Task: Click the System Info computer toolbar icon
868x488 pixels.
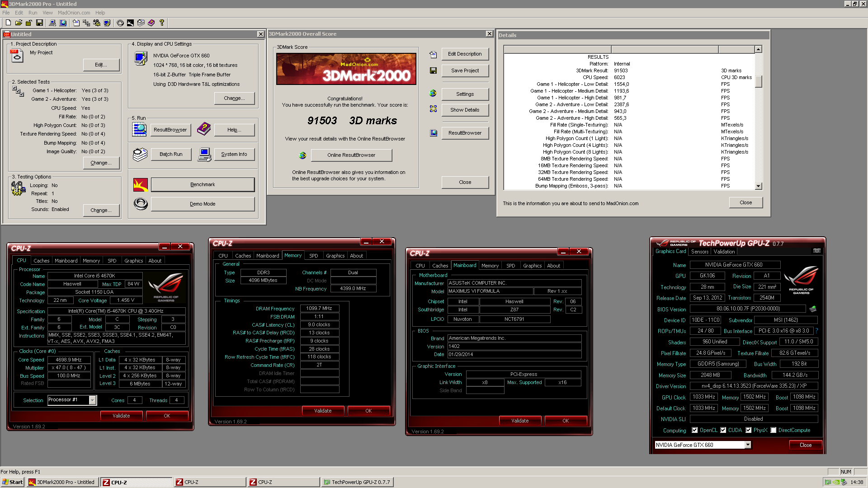Action: pos(52,23)
